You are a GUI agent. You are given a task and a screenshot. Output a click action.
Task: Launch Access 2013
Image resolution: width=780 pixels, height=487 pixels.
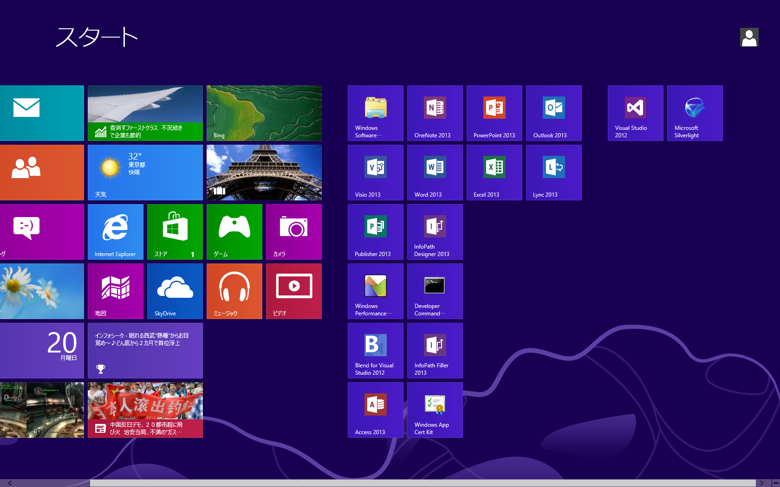[376, 410]
